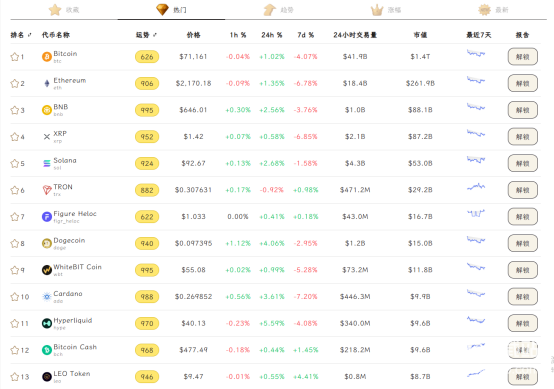554x389 pixels.
Task: Unlock the Solana report with 解锁
Action: (523, 163)
